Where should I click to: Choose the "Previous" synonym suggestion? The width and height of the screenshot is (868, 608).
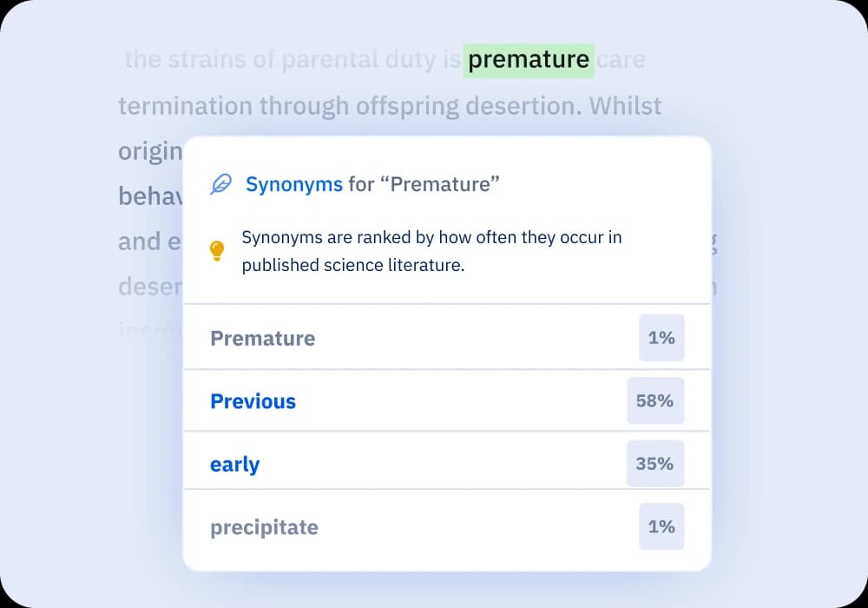(x=253, y=401)
